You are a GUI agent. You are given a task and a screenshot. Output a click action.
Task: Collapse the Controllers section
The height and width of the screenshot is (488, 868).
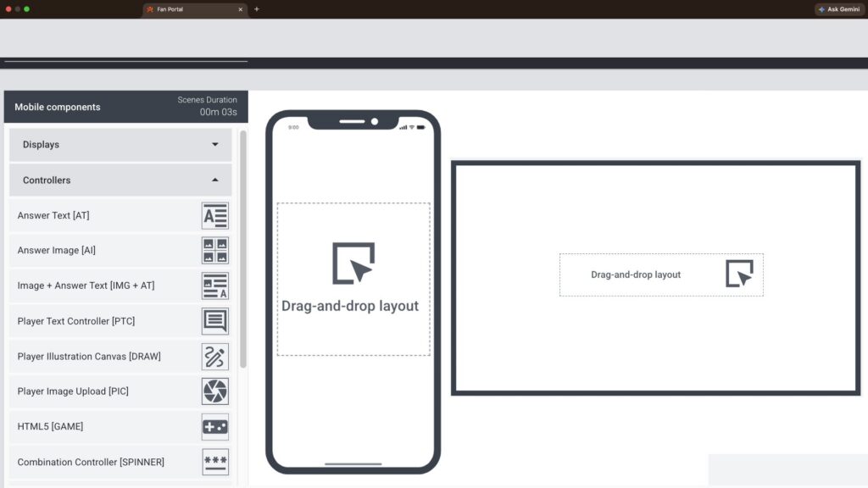click(x=119, y=180)
